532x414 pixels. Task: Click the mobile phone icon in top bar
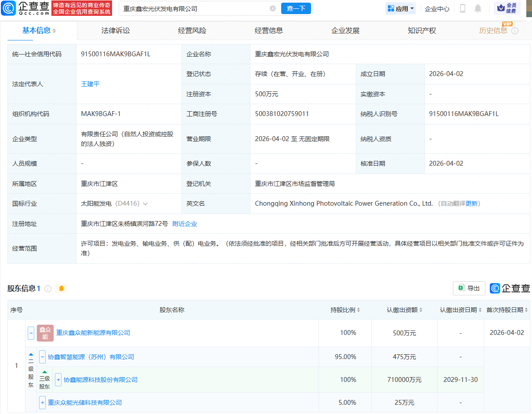coord(462,8)
